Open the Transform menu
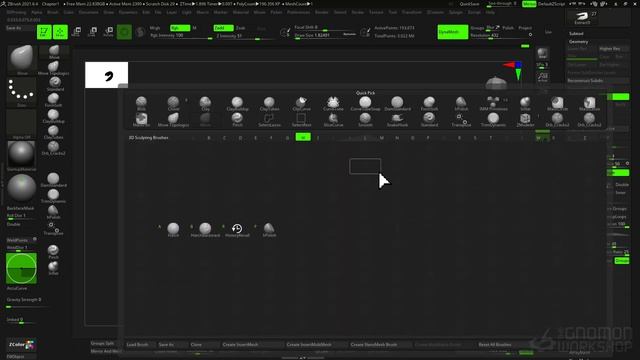Screen dimensions: 640x360 (x=411, y=12)
